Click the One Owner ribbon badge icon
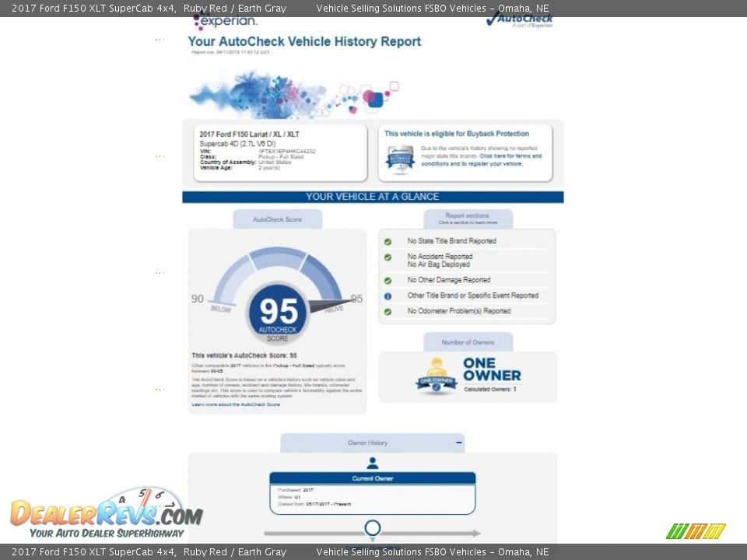Screen dimensions: 747x560 (436, 376)
